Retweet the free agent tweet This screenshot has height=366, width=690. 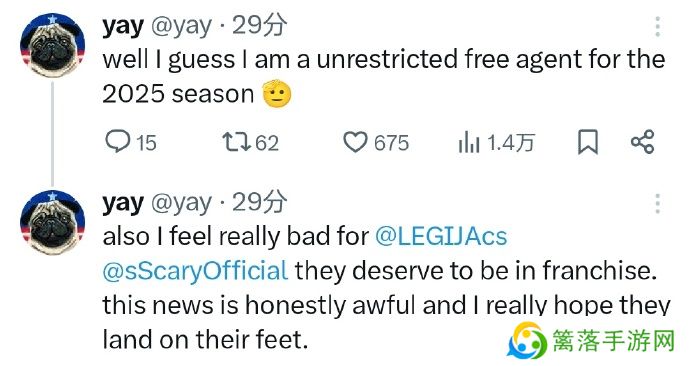(x=236, y=142)
